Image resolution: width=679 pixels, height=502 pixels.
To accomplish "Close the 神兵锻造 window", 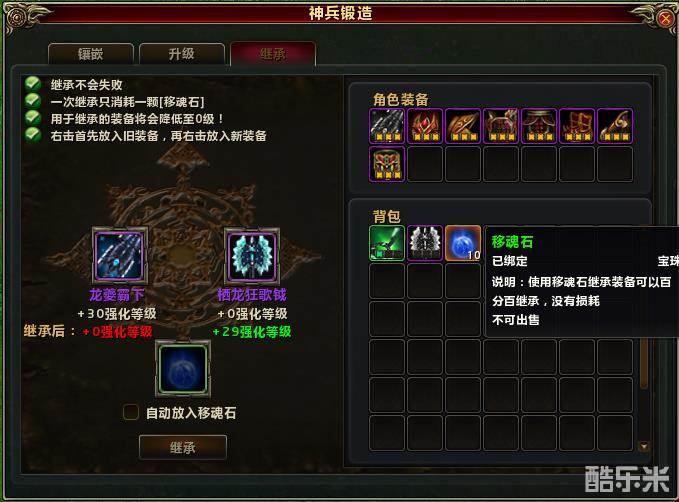I will [x=664, y=19].
